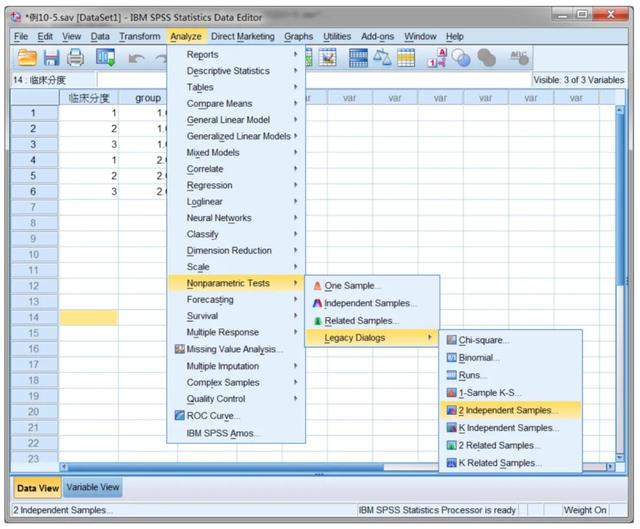Open Missing Value Analysis item
This screenshot has height=529, width=640.
[234, 349]
